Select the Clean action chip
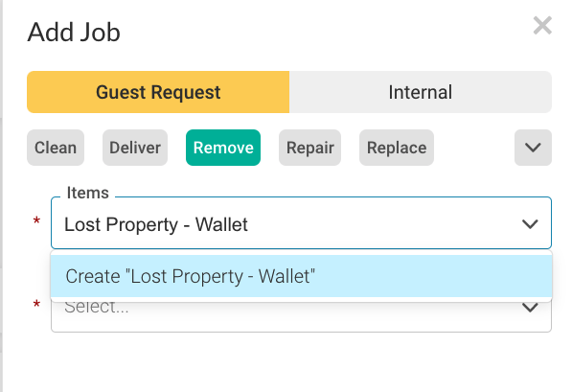This screenshot has height=392, width=572. [56, 148]
